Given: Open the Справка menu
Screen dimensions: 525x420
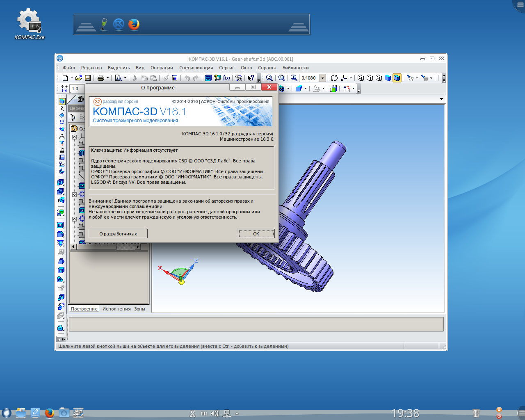Looking at the screenshot, I should click(267, 68).
